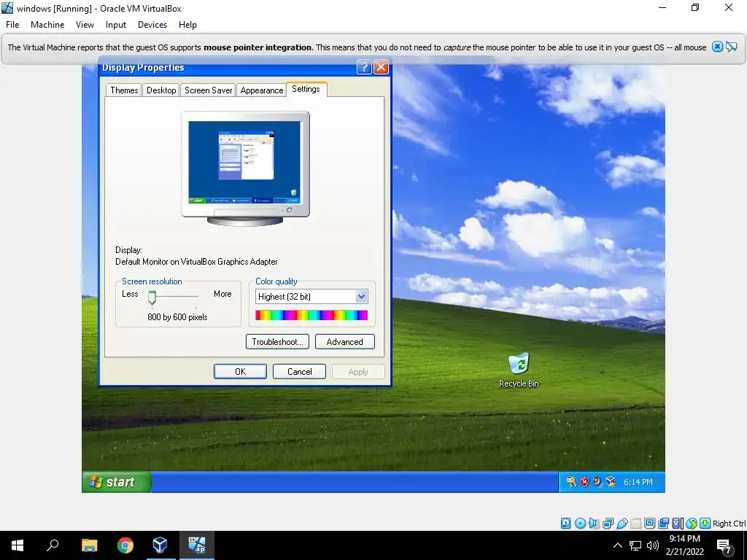
Task: Click the host clock 9:14 PM
Action: [684, 539]
